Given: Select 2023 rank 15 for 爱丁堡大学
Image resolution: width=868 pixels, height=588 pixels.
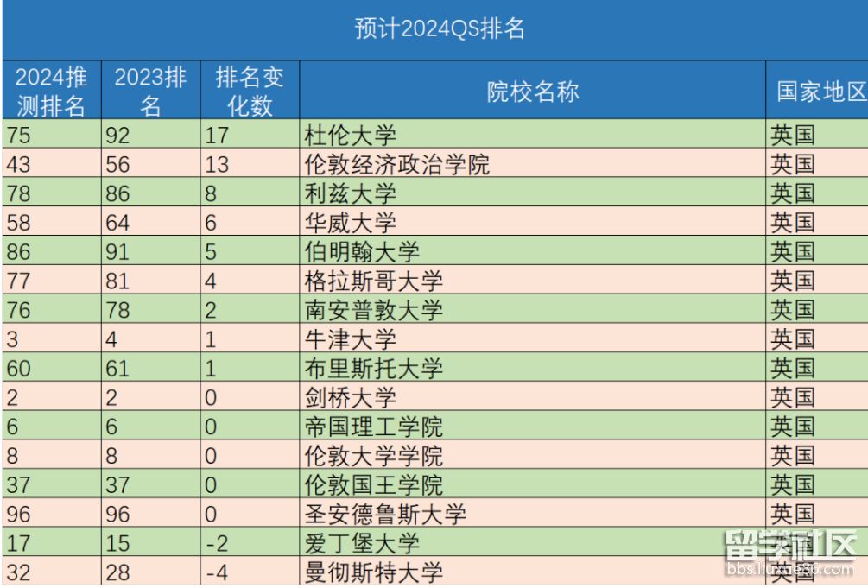Looking at the screenshot, I should [x=117, y=544].
